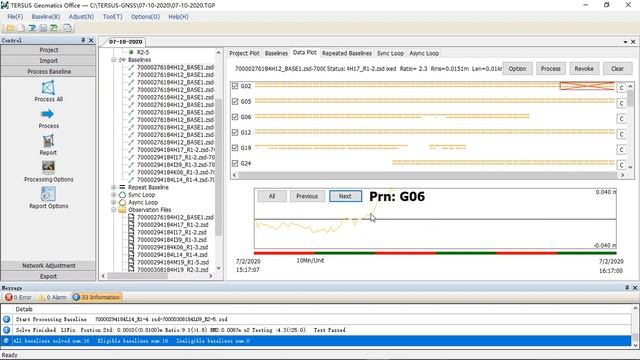
Task: Open the Report icon in Control panel
Action: (48, 141)
